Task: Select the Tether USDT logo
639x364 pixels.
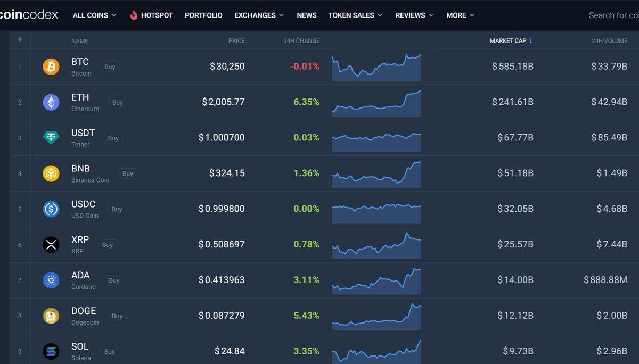Action: [x=51, y=137]
